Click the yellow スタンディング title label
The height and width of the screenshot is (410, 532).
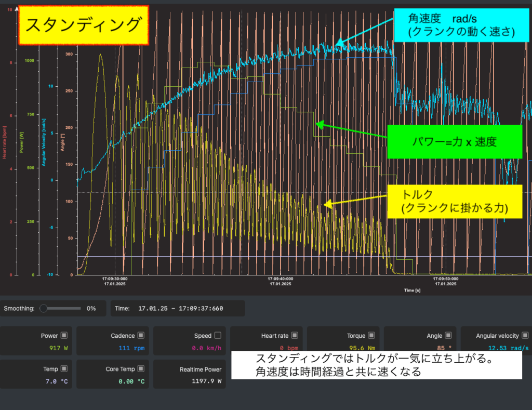84,24
